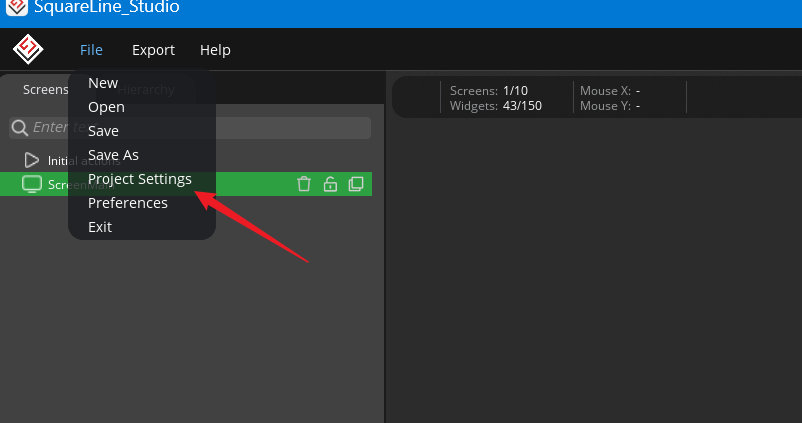Select Save in the File menu
The width and height of the screenshot is (802, 423).
tap(103, 131)
